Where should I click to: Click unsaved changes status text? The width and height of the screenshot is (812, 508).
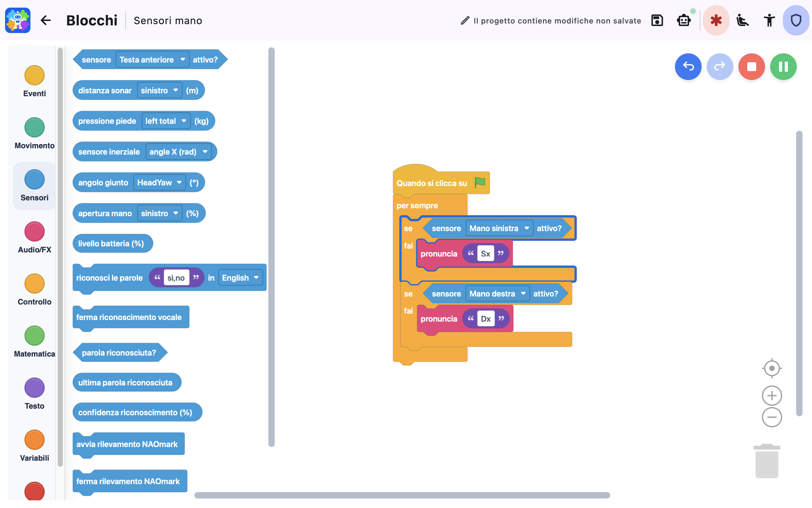(557, 21)
